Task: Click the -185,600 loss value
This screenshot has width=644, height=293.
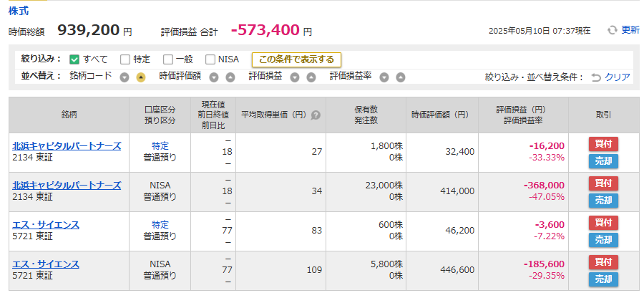Action: (544, 264)
